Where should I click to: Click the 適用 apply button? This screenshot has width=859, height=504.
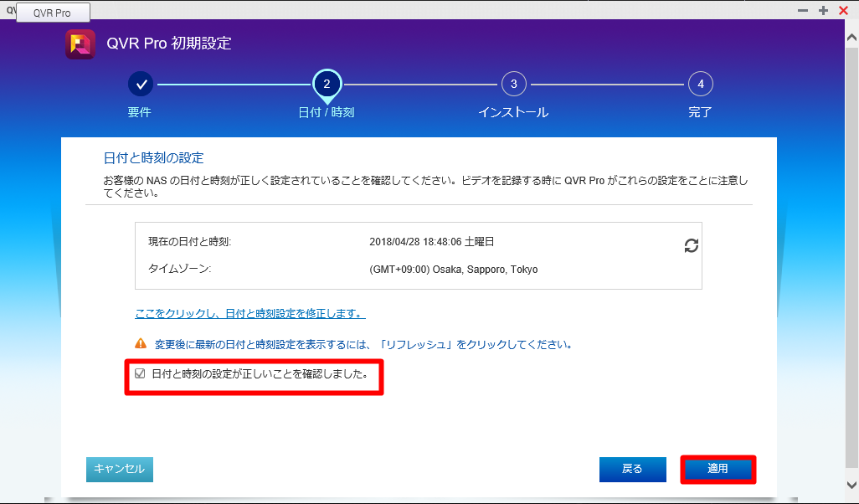tap(718, 469)
